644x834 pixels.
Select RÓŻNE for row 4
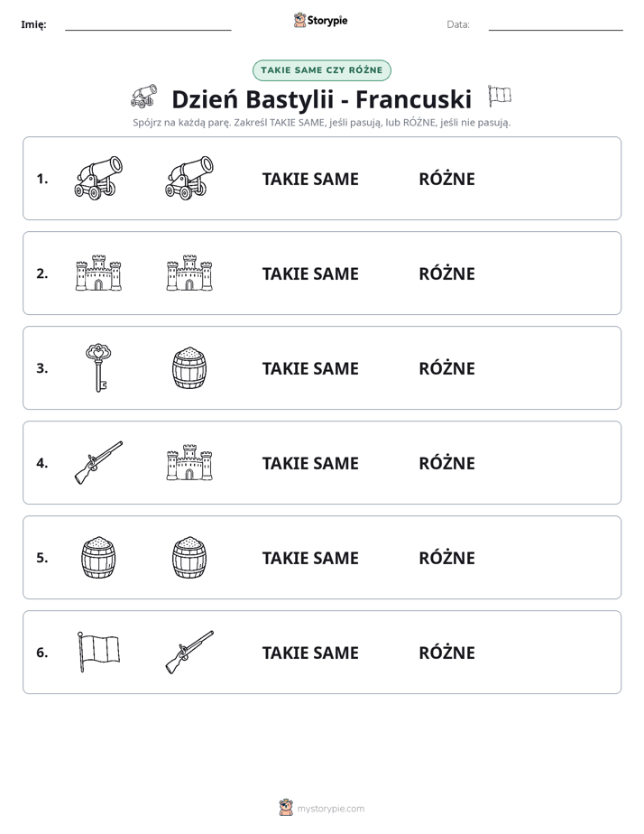pos(446,462)
